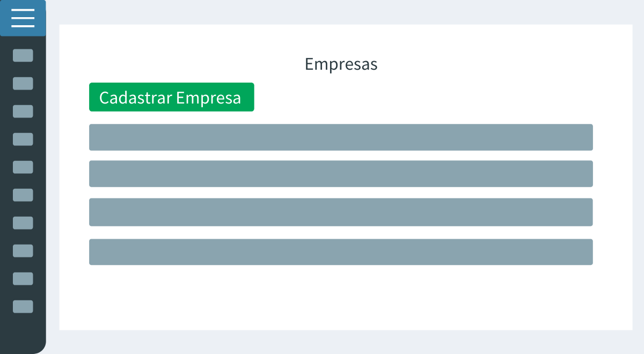Choose the fourth sidebar placeholder icon
Viewport: 644px width, 354px height.
pyautogui.click(x=23, y=139)
